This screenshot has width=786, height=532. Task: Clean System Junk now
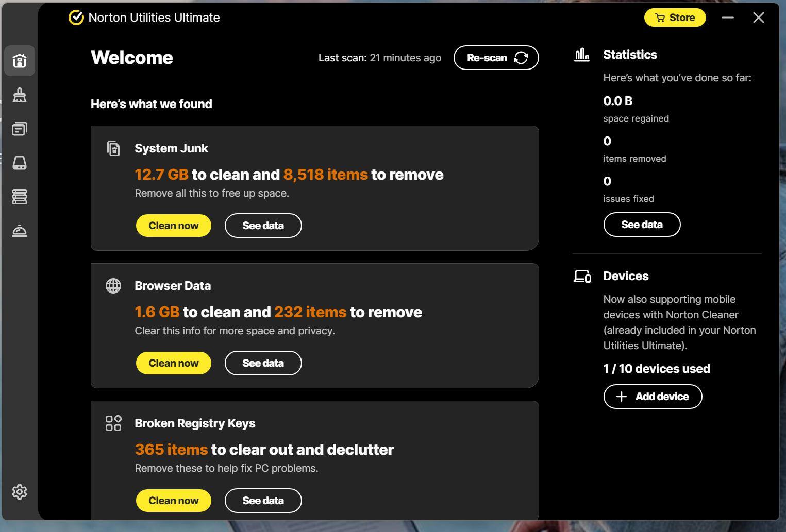pos(174,226)
